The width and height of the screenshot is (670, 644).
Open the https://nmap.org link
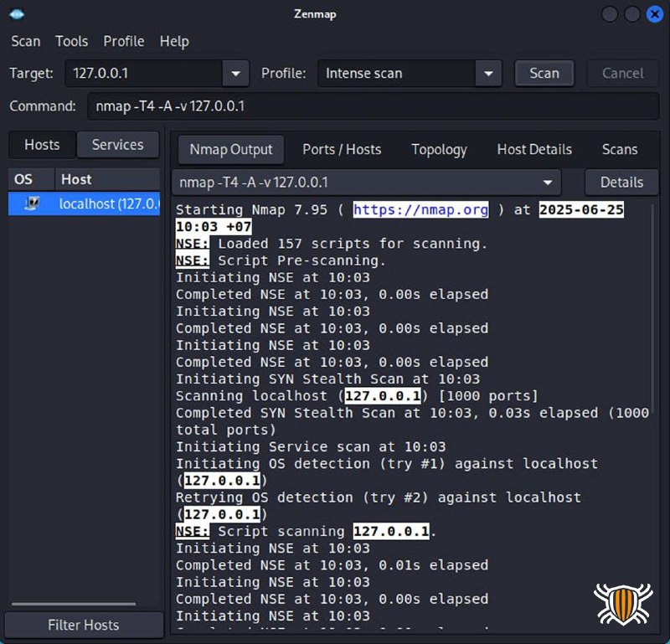point(420,209)
